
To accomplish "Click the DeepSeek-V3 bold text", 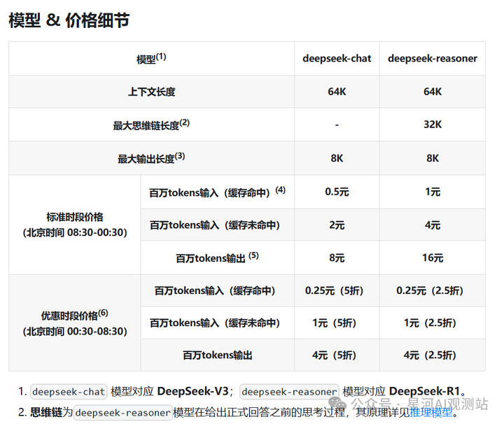I will coord(193,392).
